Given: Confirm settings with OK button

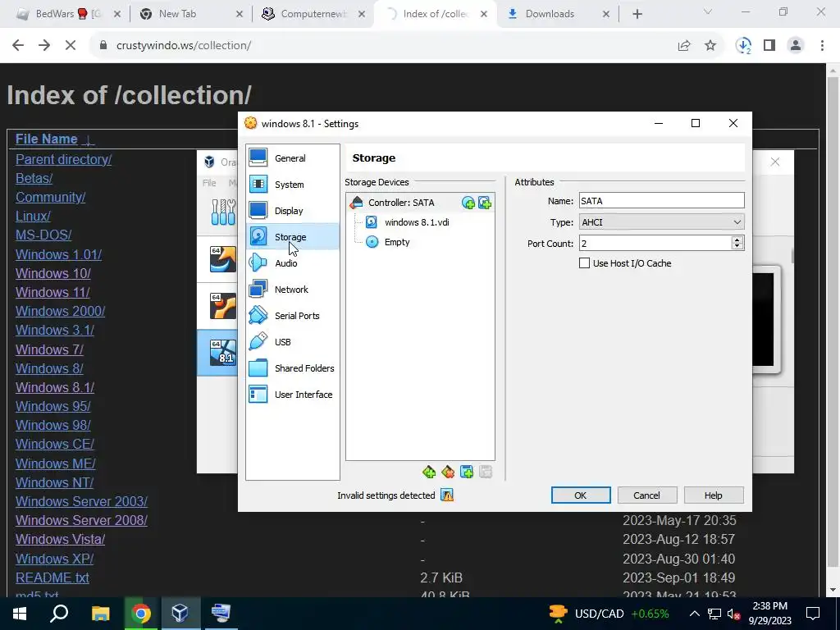Looking at the screenshot, I should point(581,495).
